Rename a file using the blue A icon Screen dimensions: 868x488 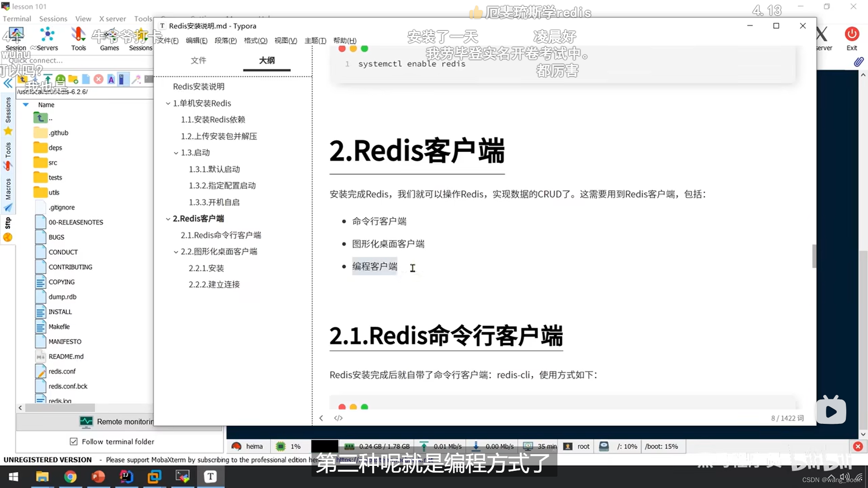(x=111, y=79)
